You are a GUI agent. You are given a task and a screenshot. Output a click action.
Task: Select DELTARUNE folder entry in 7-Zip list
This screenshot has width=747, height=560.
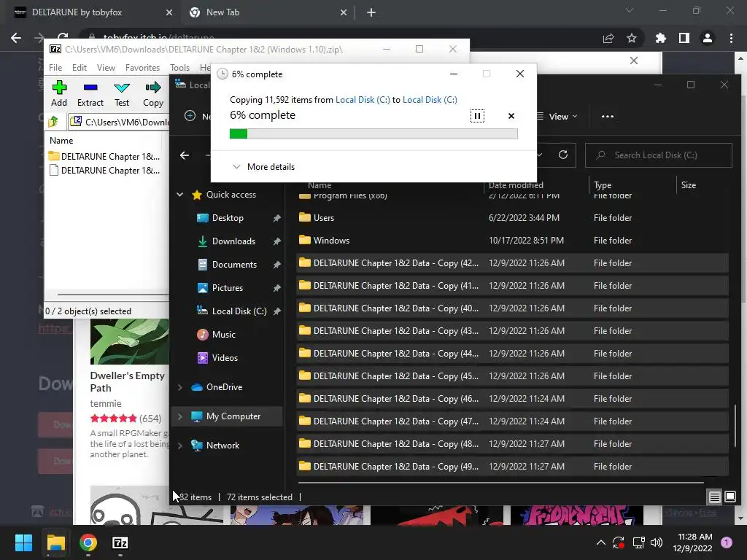(x=104, y=156)
